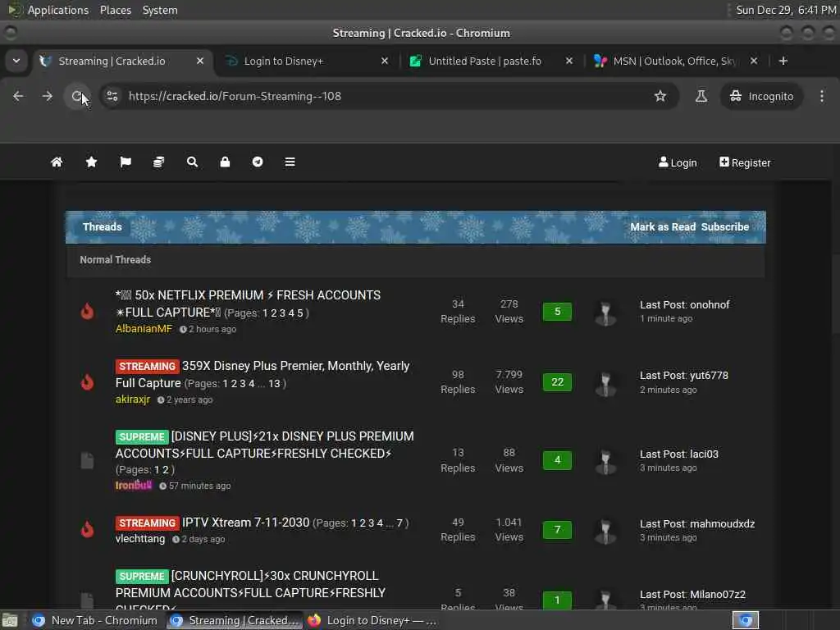Open Chromium three-dot menu
Screen dimensions: 840x630
pos(822,96)
